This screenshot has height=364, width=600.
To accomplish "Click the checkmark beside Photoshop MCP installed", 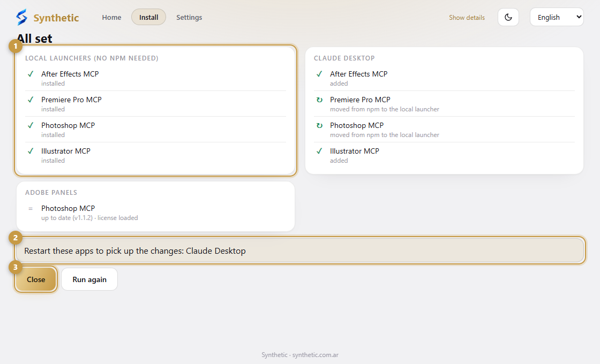I will click(31, 125).
